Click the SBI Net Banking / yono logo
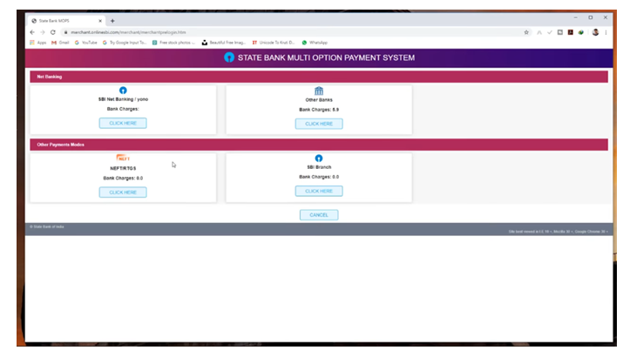Image resolution: width=643 pixels, height=364 pixels. 123,91
